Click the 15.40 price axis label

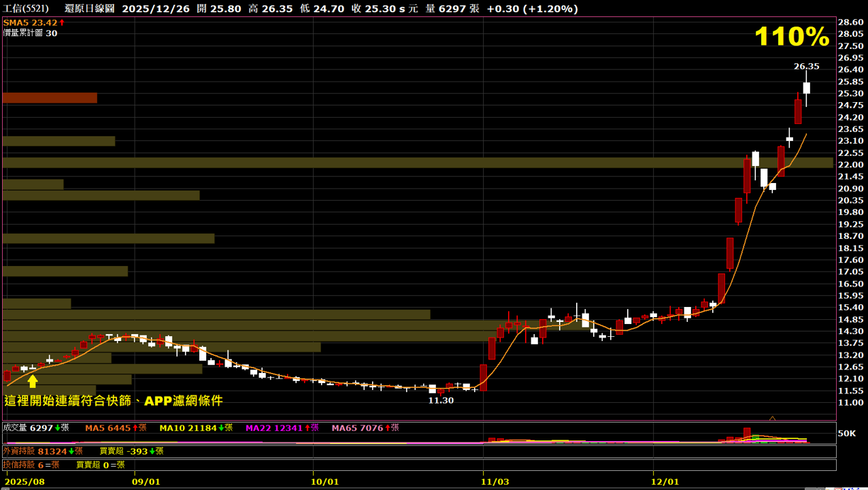[851, 308]
